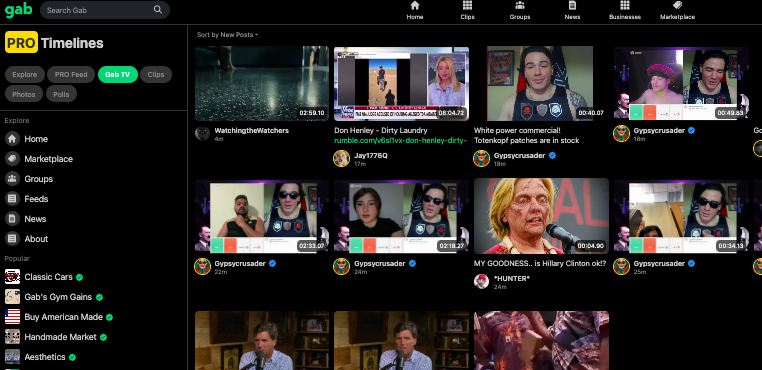Click the search magnifier icon
The width and height of the screenshot is (762, 370).
[x=158, y=10]
